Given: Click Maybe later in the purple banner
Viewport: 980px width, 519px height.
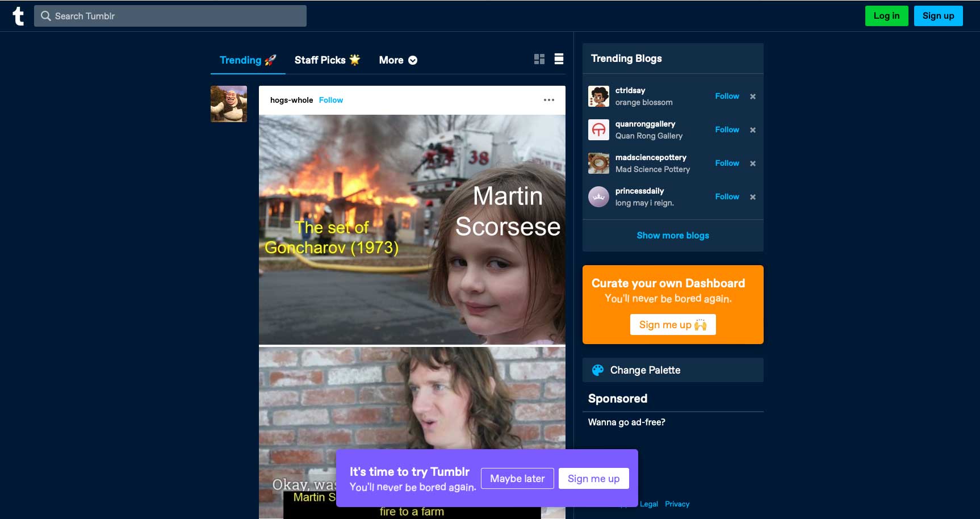Looking at the screenshot, I should click(517, 479).
